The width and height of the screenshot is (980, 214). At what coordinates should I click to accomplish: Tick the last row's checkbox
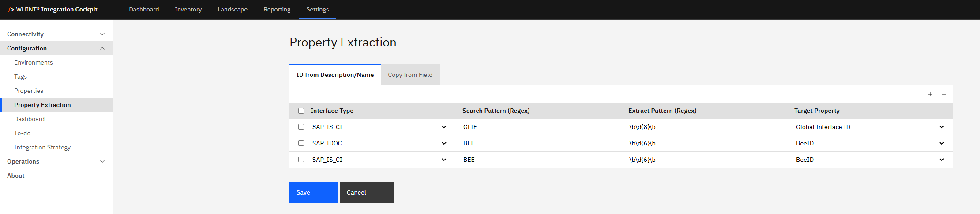[301, 160]
